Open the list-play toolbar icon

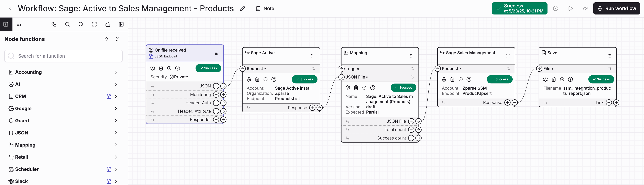[19, 24]
